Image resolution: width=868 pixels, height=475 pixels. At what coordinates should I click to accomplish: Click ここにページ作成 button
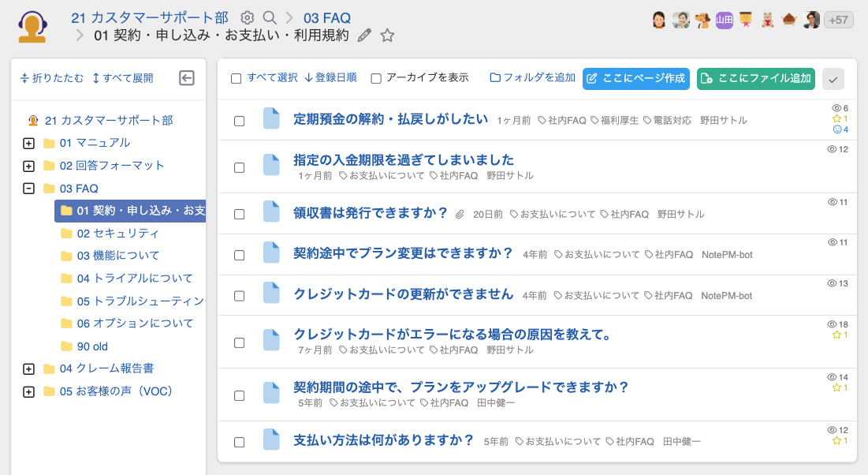tap(636, 79)
